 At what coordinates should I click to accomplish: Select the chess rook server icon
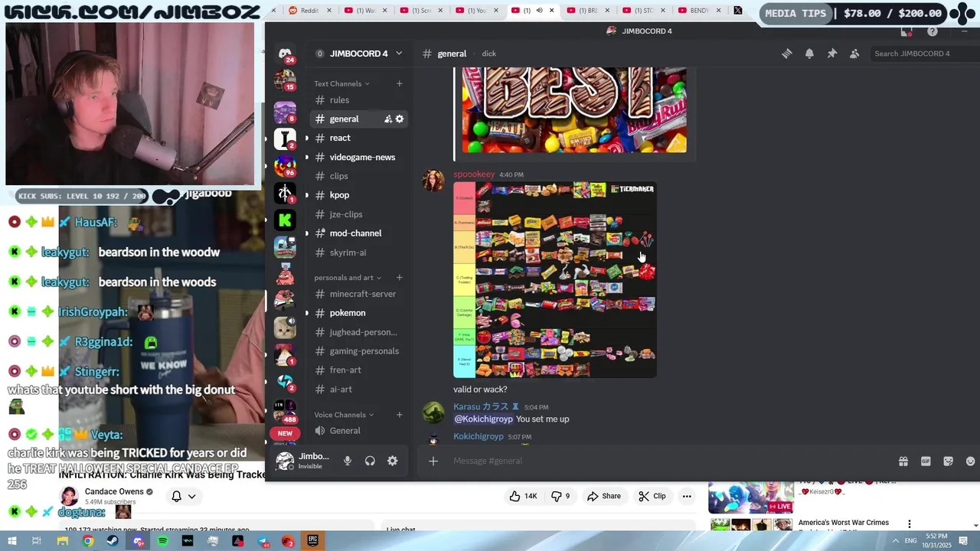tap(285, 139)
